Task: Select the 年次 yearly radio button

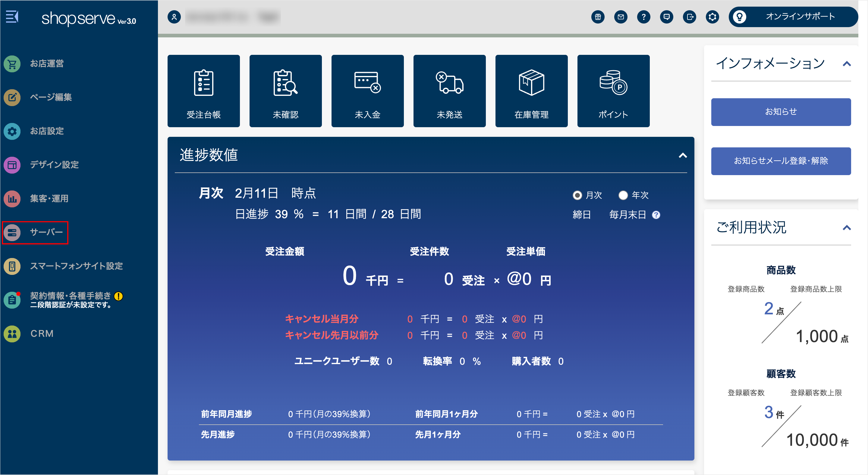Action: (623, 195)
